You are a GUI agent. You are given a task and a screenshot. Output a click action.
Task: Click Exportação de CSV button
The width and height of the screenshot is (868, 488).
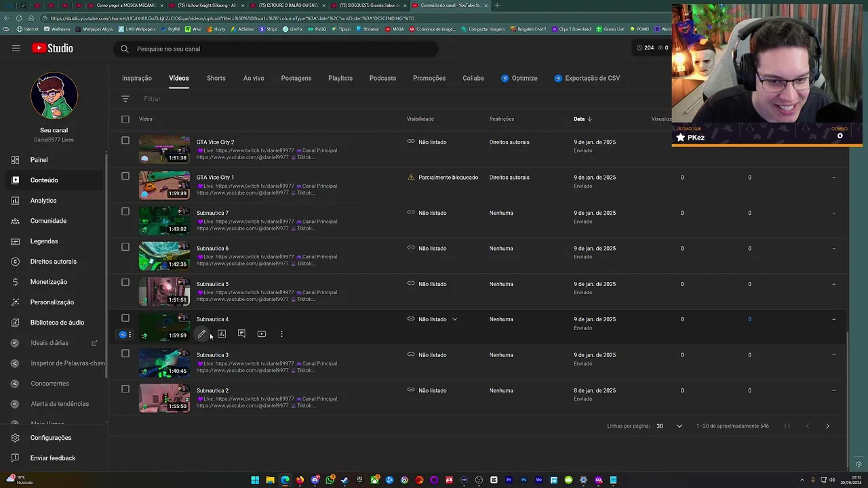587,79
